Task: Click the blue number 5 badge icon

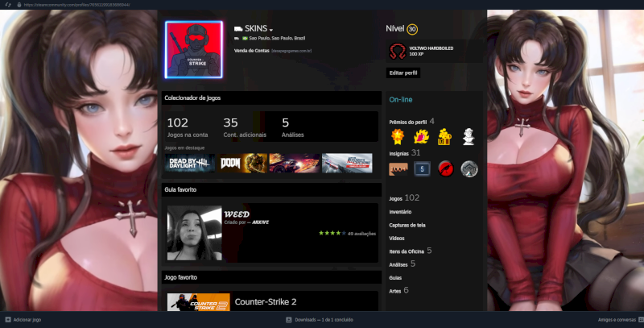Action: click(422, 169)
